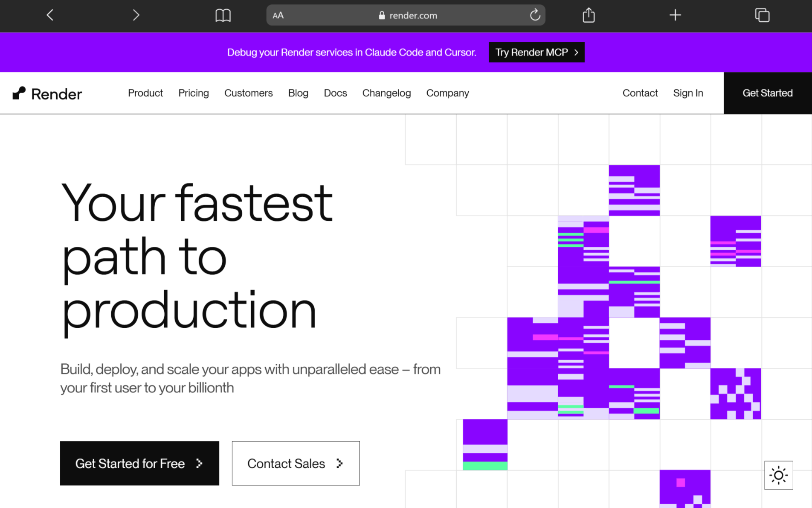Toggle the theme with the sun icon
The width and height of the screenshot is (812, 508).
778,475
